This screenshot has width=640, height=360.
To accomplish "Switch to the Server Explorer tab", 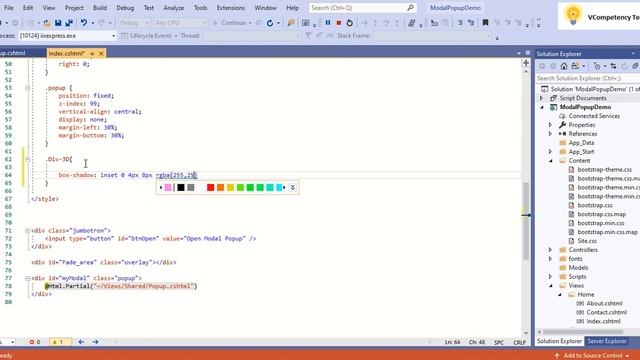I will [x=607, y=341].
